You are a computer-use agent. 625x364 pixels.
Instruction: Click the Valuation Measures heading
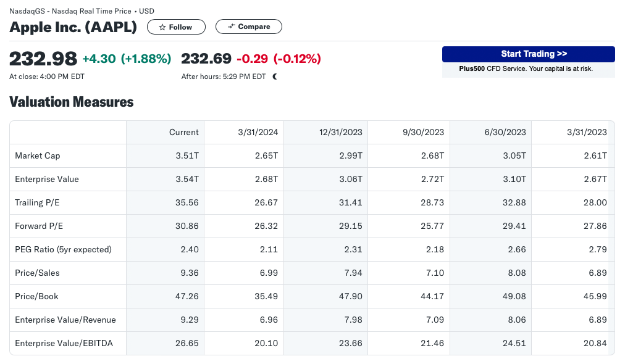(72, 102)
